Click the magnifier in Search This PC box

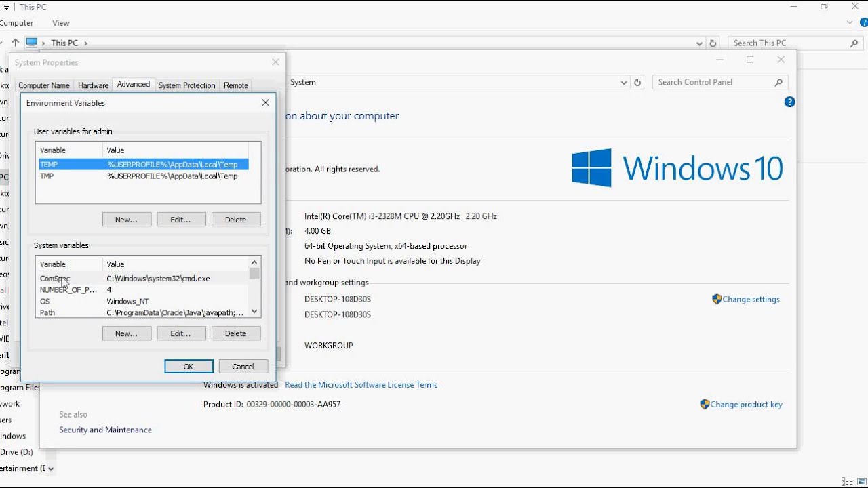click(x=854, y=43)
